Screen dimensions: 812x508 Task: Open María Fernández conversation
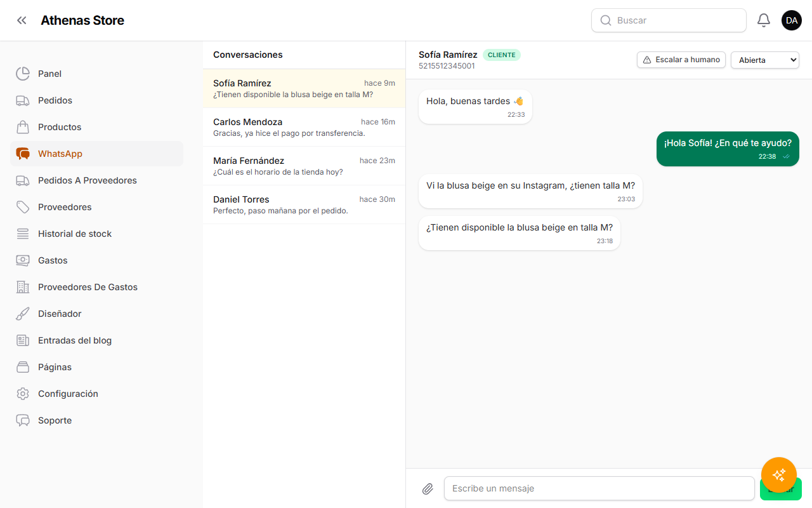click(304, 166)
